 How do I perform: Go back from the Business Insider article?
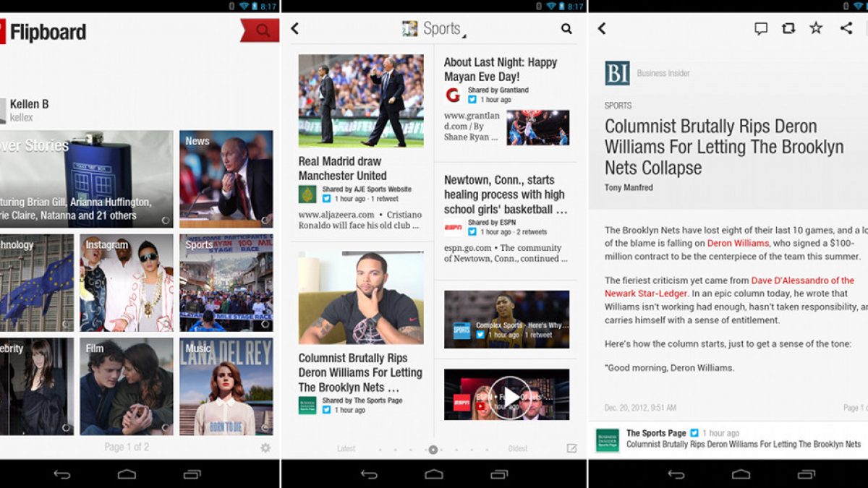point(602,29)
